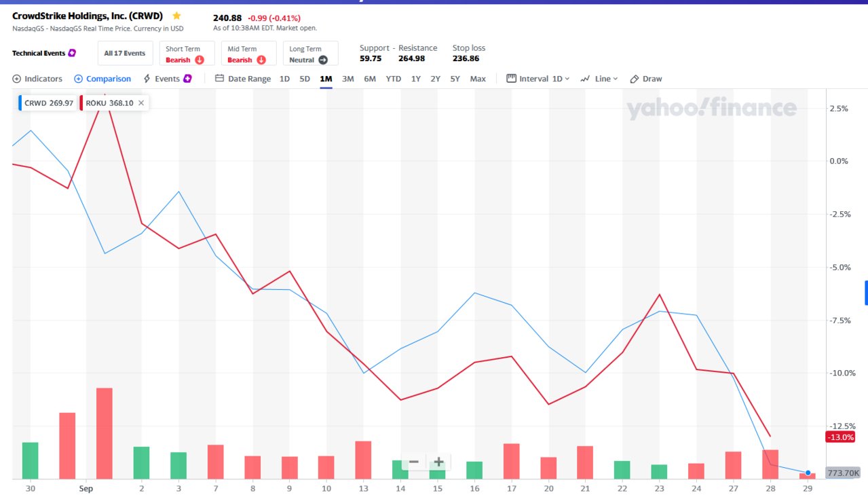
Task: Select the CRWD 269.97 legend chip
Action: click(x=48, y=103)
